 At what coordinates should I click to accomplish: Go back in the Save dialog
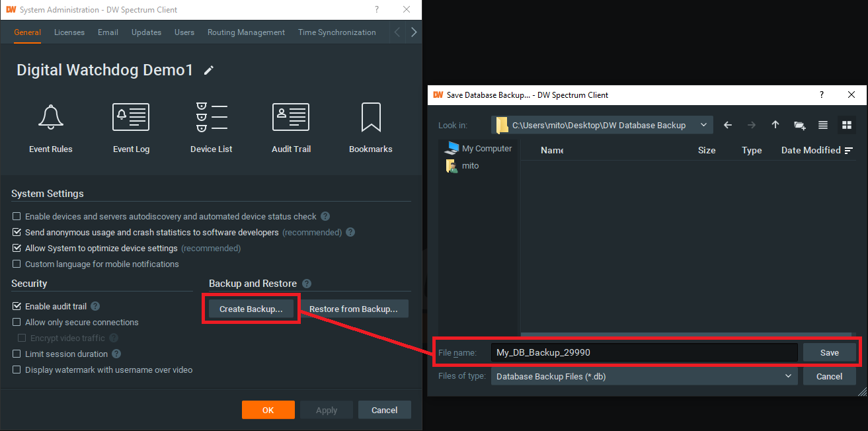point(728,125)
